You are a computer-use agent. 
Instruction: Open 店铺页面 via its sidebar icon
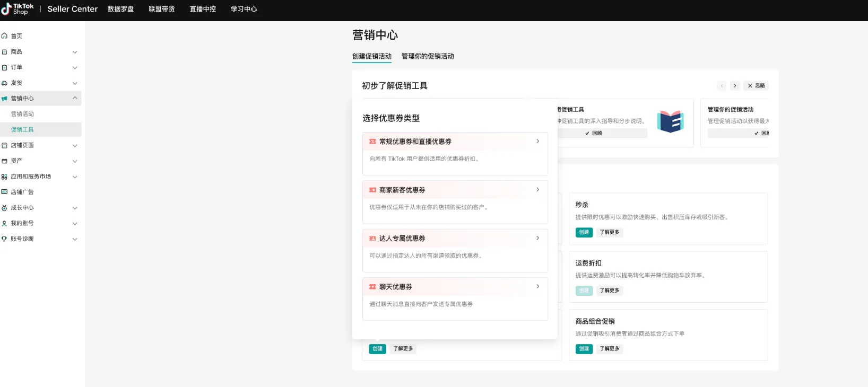tap(4, 145)
